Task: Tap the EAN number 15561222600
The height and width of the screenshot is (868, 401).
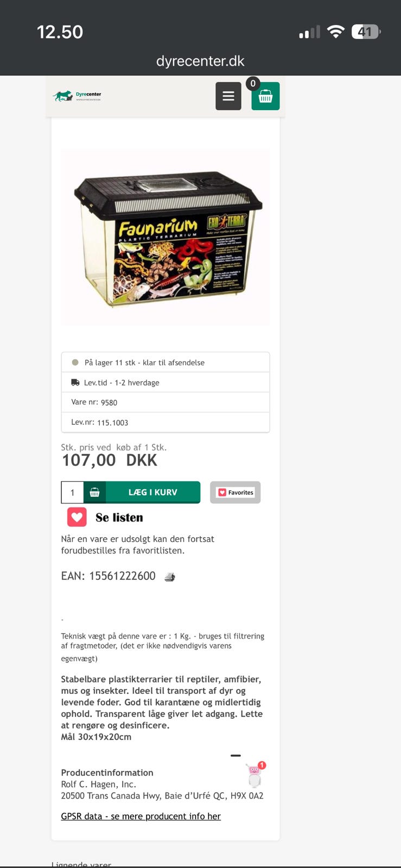Action: [123, 576]
